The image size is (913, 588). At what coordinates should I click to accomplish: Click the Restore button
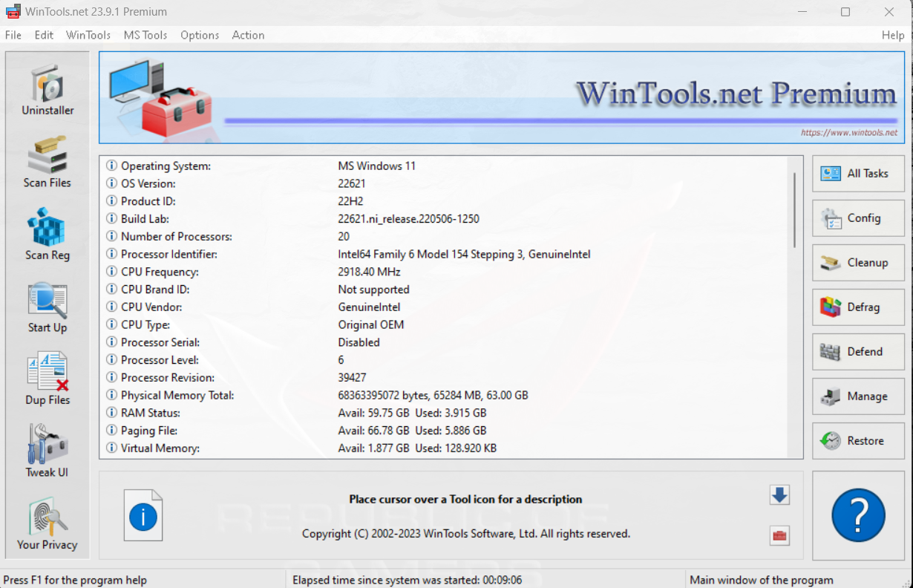pos(858,441)
